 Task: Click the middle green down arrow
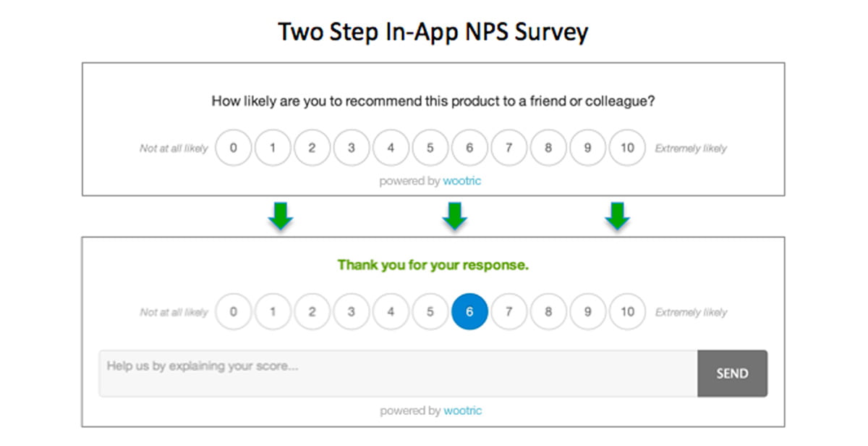[454, 216]
